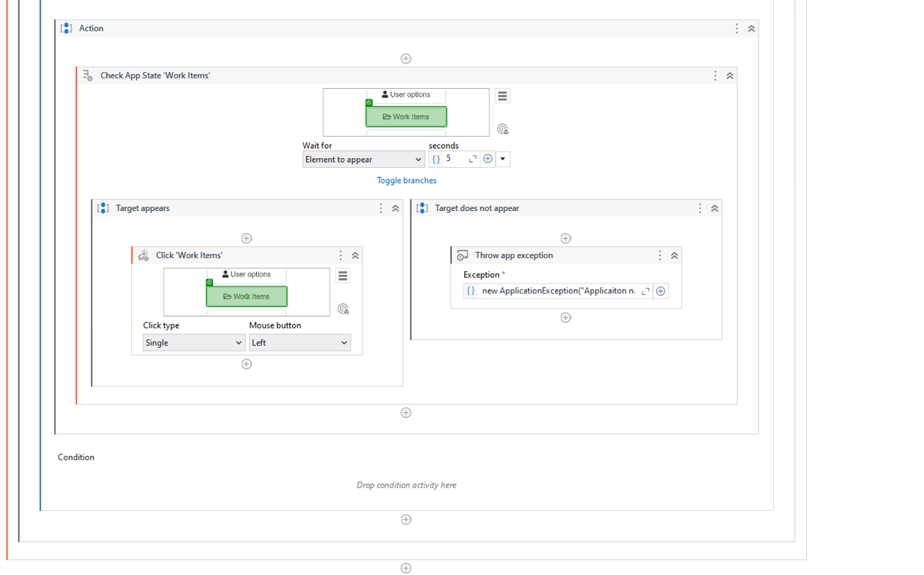The image size is (924, 575).
Task: Click plus button next to Exception field
Action: click(x=661, y=291)
